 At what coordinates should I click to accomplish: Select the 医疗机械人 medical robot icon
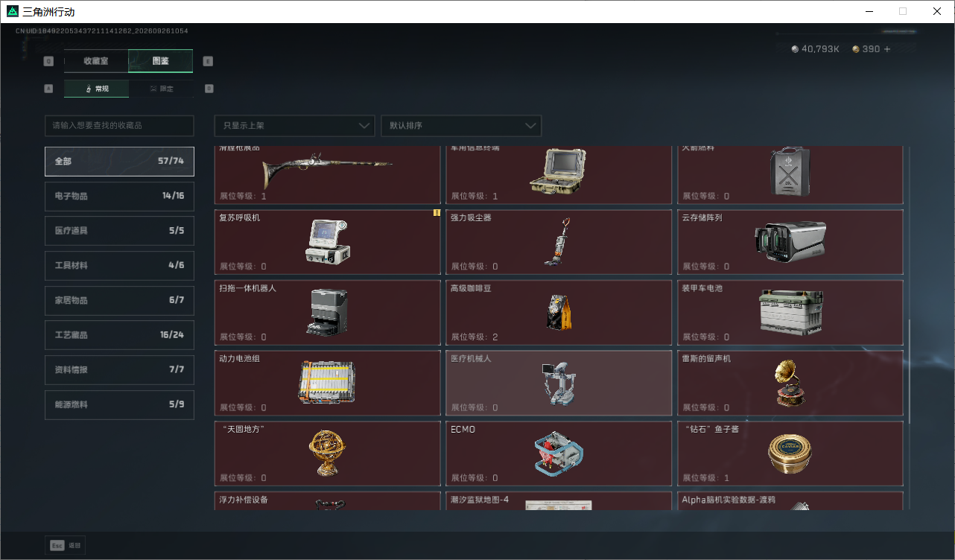559,383
